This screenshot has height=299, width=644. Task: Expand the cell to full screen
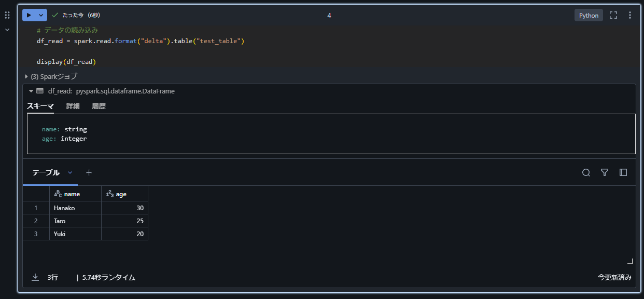[613, 15]
